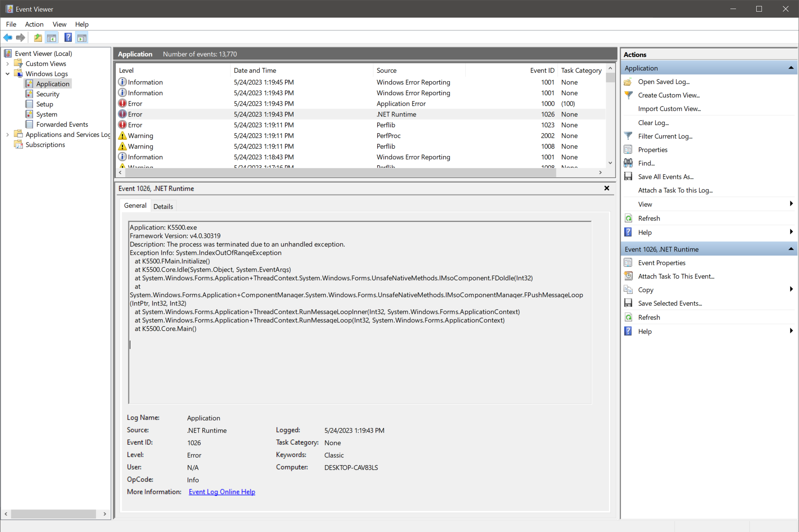Click Filter Current Log funnel icon
Screen dimensions: 799x532
[x=628, y=136]
